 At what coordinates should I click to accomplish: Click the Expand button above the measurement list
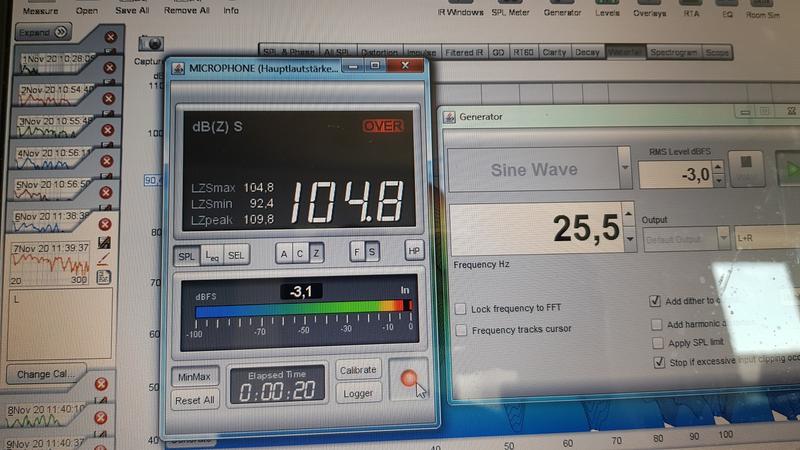pos(43,32)
